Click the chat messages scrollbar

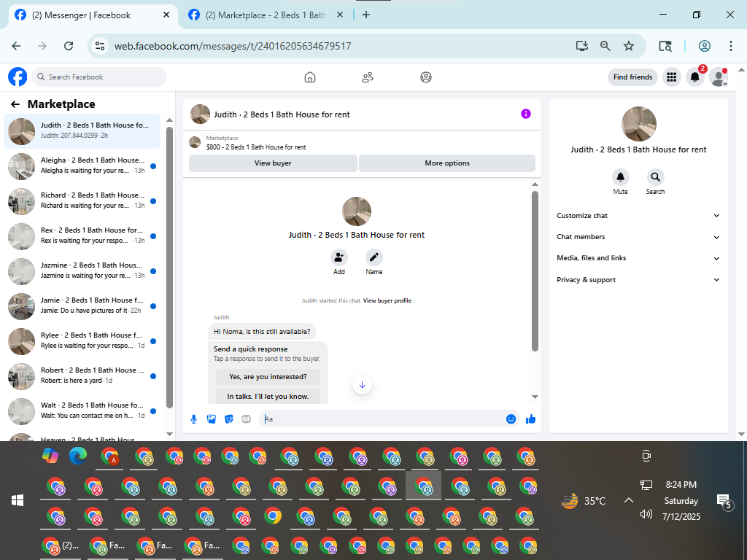pos(535,271)
